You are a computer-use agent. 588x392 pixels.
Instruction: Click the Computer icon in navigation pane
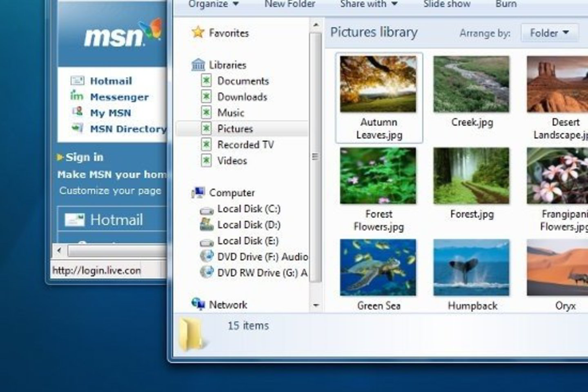tap(198, 192)
